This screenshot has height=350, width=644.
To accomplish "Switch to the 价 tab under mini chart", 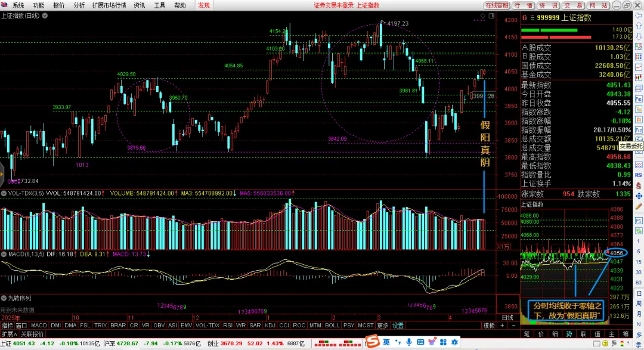I will 541,334.
